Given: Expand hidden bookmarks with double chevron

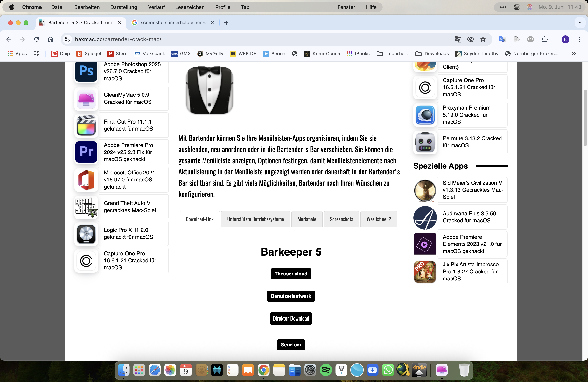Looking at the screenshot, I should click(574, 54).
